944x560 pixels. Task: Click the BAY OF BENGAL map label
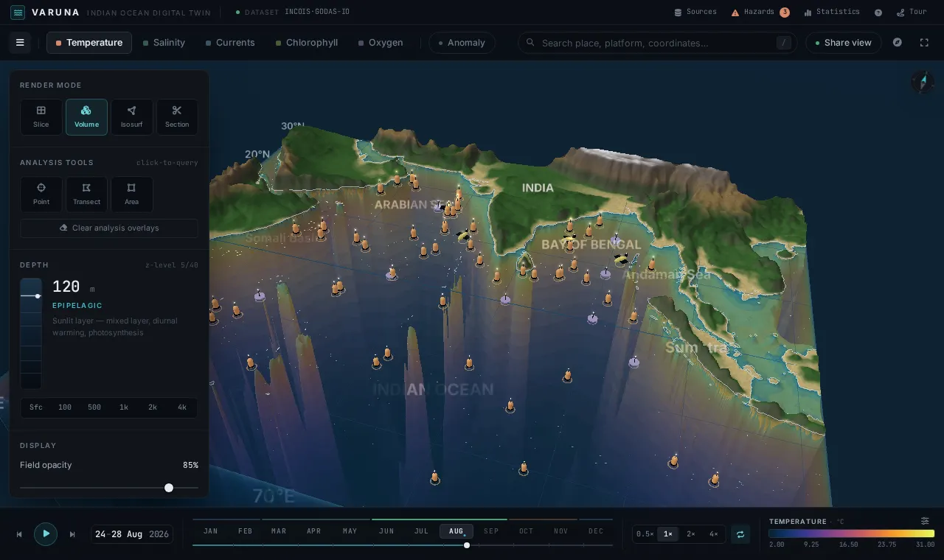pos(591,245)
